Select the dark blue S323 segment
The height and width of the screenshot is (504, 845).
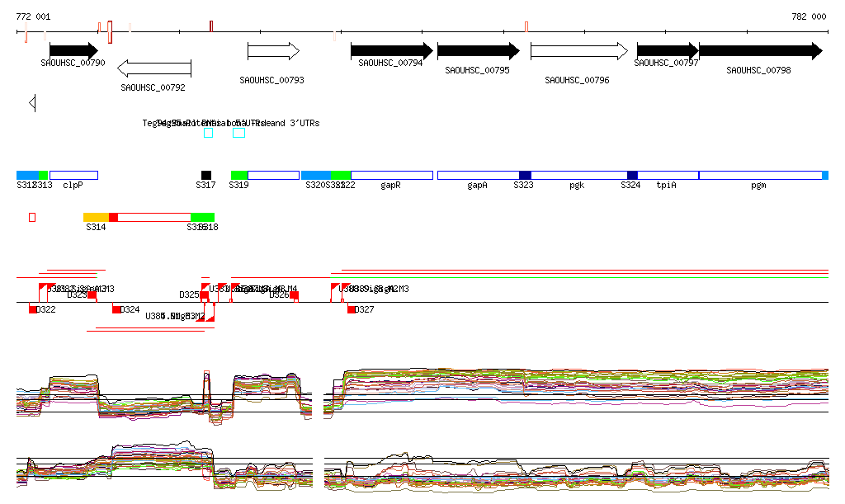(x=525, y=176)
